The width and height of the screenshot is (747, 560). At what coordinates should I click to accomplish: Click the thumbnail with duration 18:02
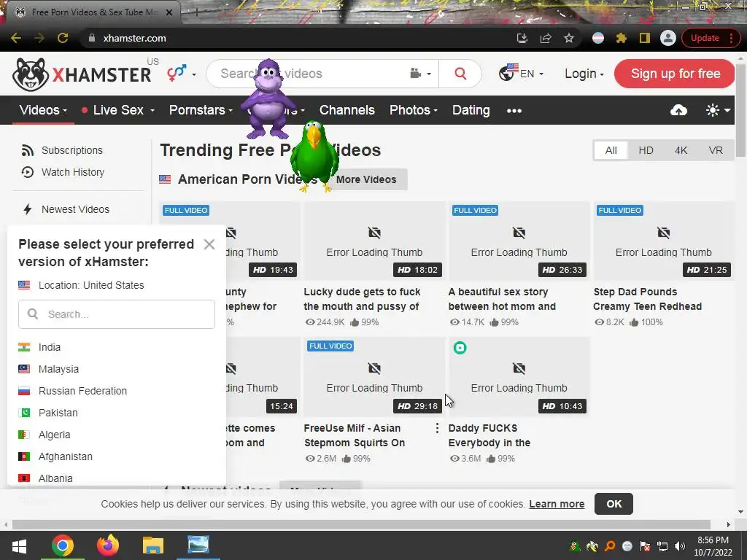374,241
